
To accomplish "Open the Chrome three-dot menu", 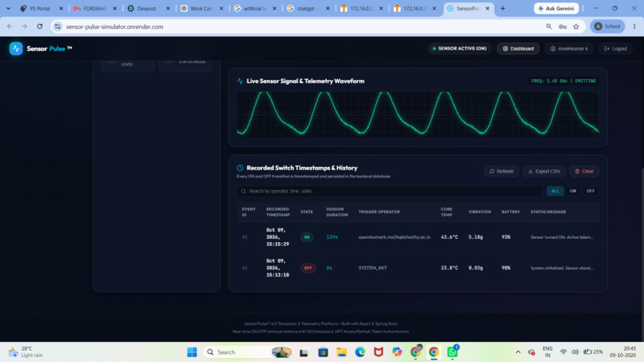I will pyautogui.click(x=634, y=26).
